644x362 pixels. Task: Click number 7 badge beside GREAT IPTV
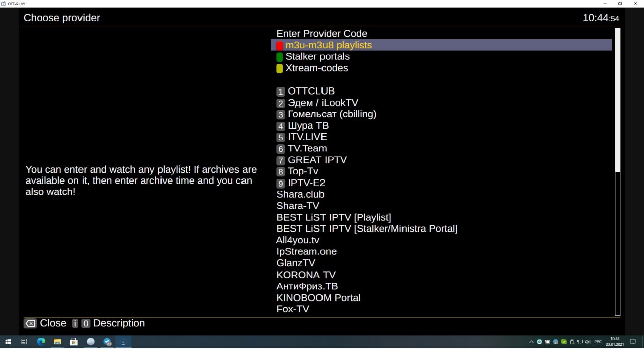pyautogui.click(x=281, y=160)
